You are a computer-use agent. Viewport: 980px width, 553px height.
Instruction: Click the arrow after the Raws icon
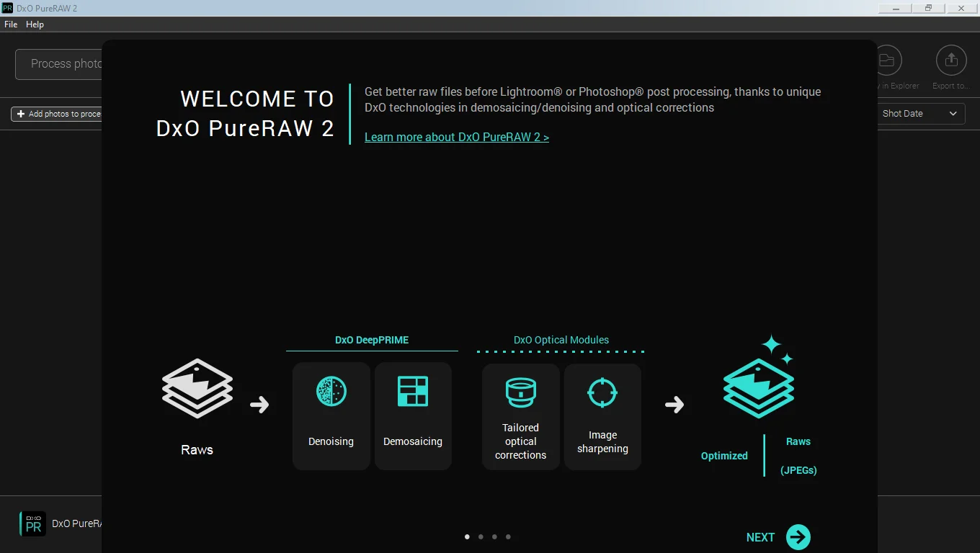click(259, 405)
